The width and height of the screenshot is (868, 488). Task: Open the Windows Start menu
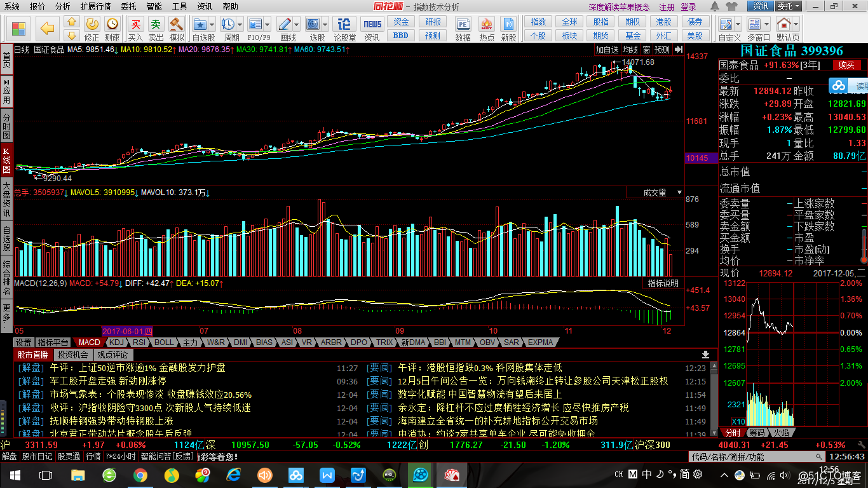pyautogui.click(x=15, y=475)
